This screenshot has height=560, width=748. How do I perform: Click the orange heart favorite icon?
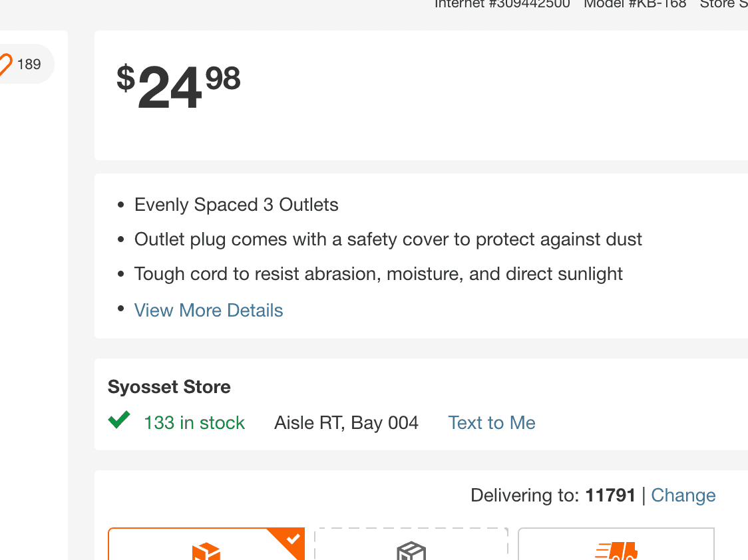[5, 65]
